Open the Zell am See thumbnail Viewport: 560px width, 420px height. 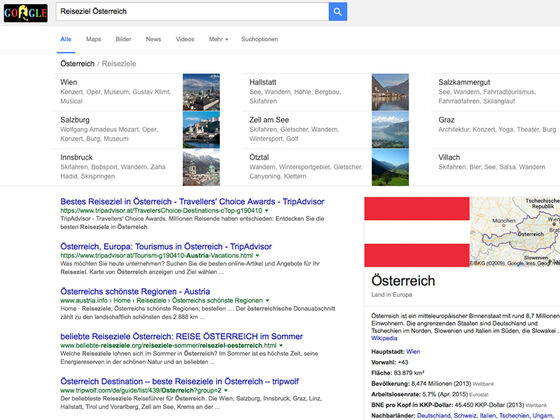(x=390, y=130)
